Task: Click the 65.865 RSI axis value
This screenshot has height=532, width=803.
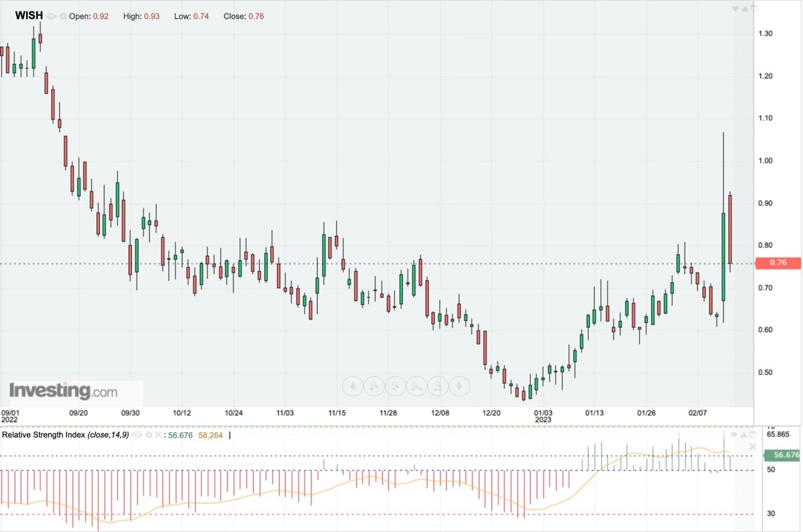Action: point(778,434)
